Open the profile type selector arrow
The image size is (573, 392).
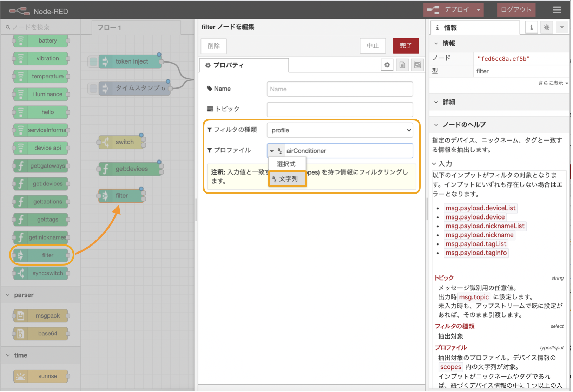pyautogui.click(x=272, y=151)
